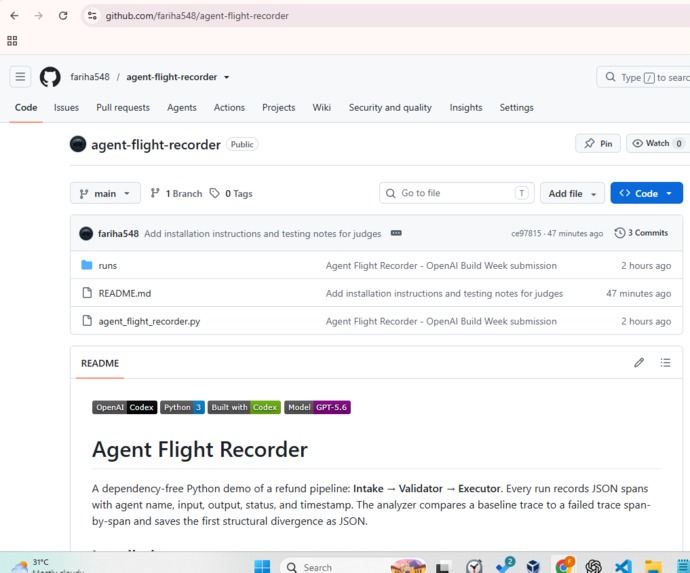690x573 pixels.
Task: Open site information icon in address bar
Action: pyautogui.click(x=92, y=16)
